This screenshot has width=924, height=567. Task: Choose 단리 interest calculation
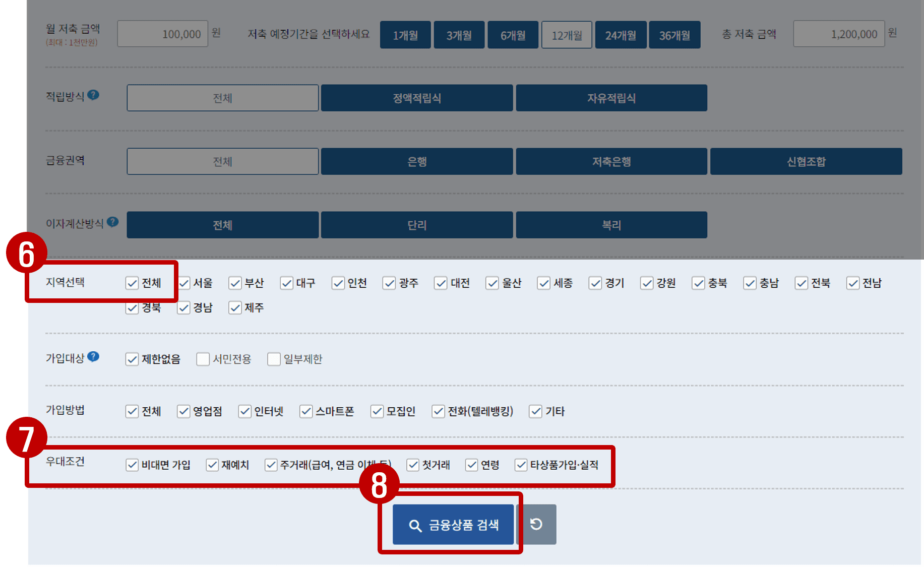click(x=417, y=225)
